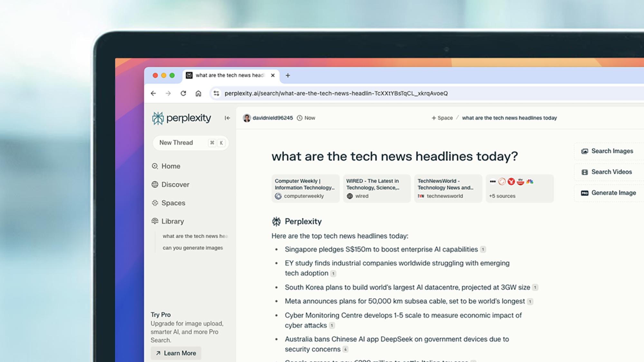Click the Spaces sparkle icon
644x362 pixels.
155,203
